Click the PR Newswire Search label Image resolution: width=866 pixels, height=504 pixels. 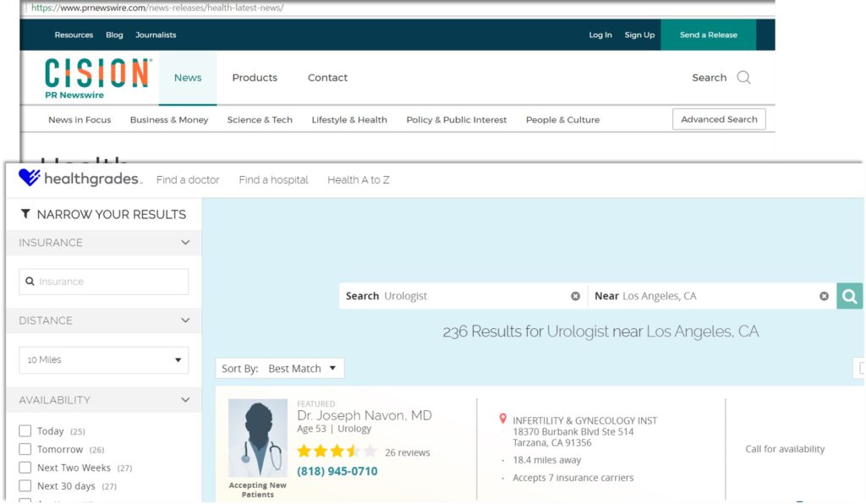click(710, 78)
